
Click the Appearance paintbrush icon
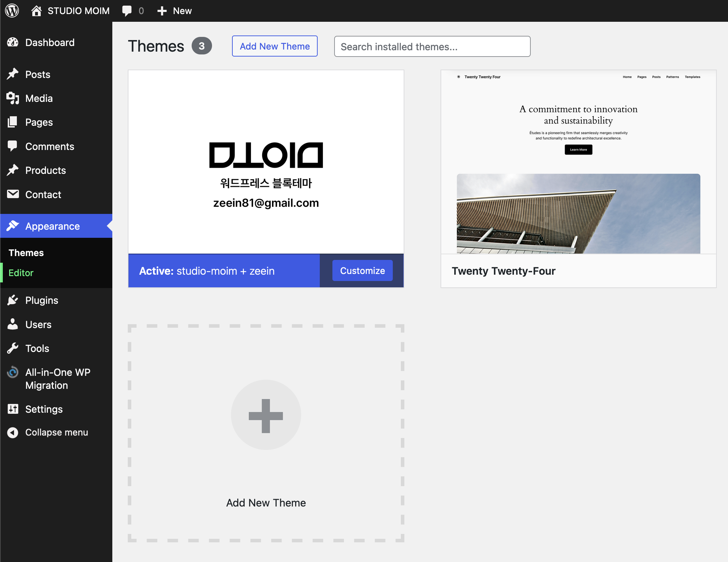13,226
